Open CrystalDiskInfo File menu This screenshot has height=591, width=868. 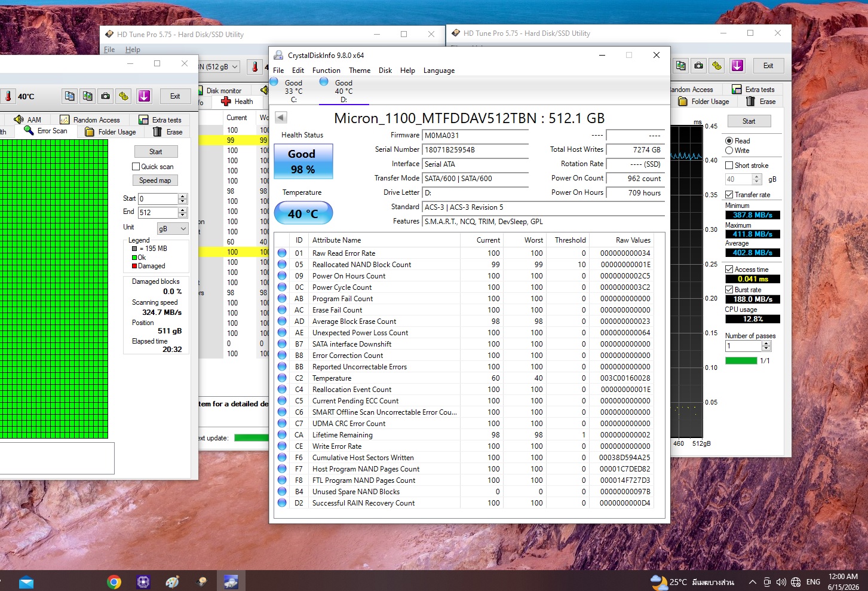(x=278, y=71)
